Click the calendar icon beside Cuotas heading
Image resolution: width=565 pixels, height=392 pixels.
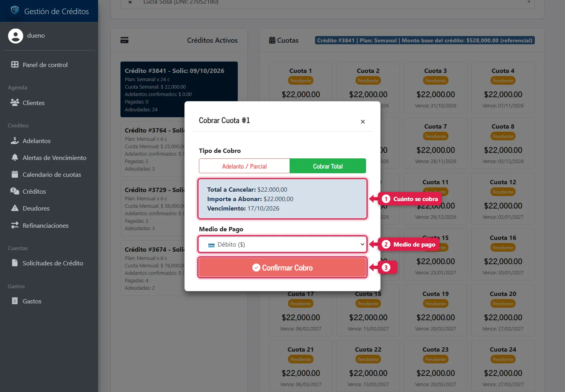tap(272, 40)
